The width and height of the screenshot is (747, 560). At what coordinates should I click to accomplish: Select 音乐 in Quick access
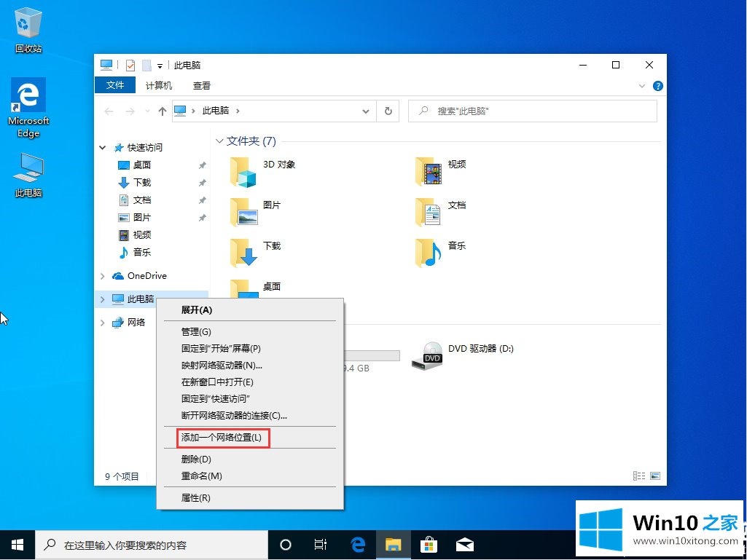coord(142,253)
